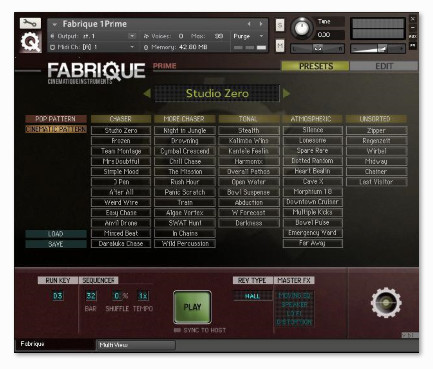Click the large gear wheel icon
Viewport: 433px width, 369px height.
click(386, 302)
